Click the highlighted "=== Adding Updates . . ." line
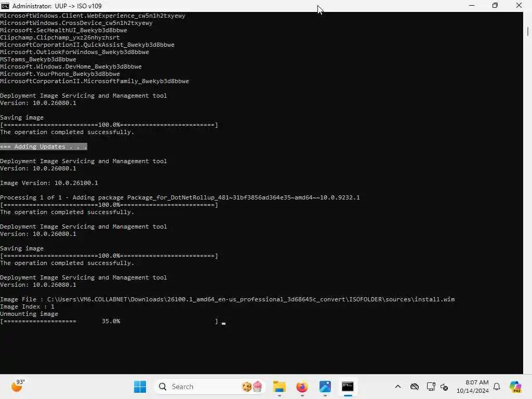This screenshot has height=399, width=532. tap(44, 147)
